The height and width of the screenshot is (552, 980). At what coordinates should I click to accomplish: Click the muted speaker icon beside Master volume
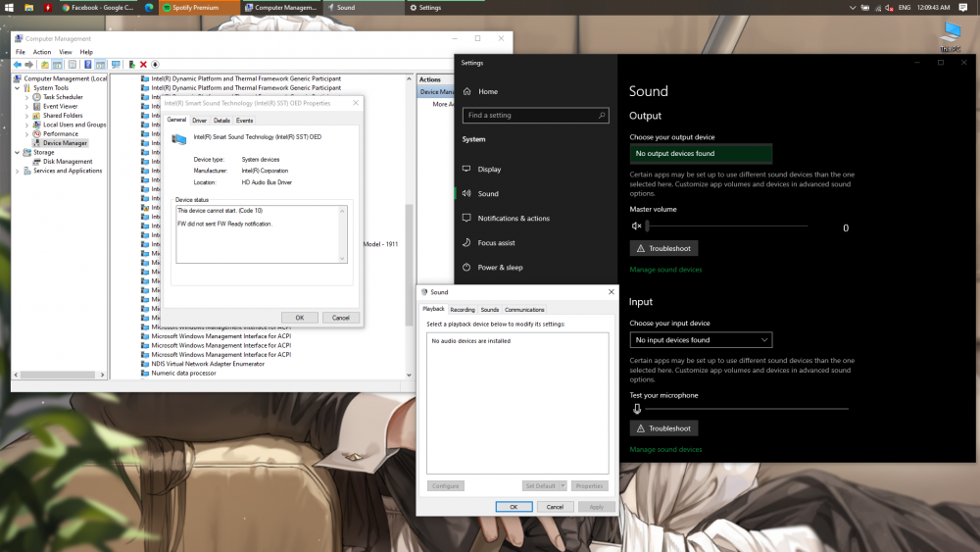pyautogui.click(x=636, y=226)
